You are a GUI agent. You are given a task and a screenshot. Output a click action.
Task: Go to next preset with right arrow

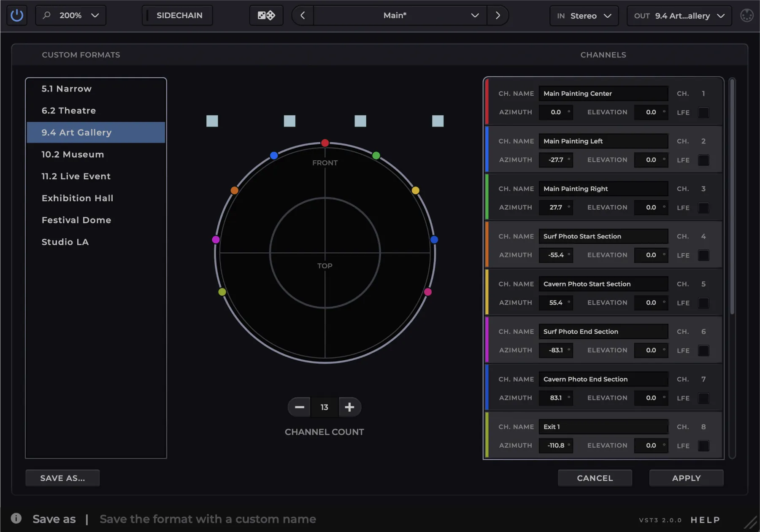(498, 16)
